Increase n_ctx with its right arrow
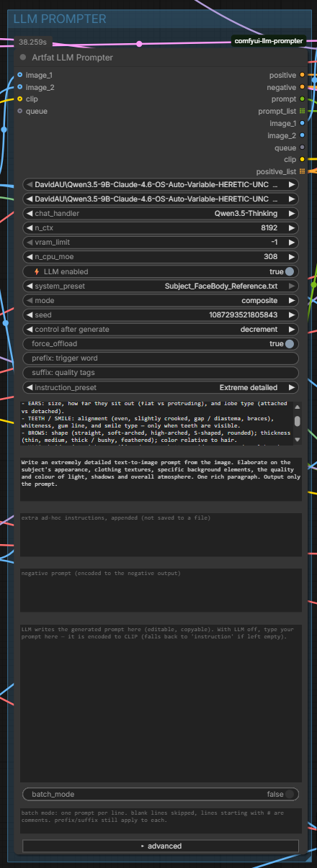Viewport: 317px width, 868px height. click(x=292, y=227)
